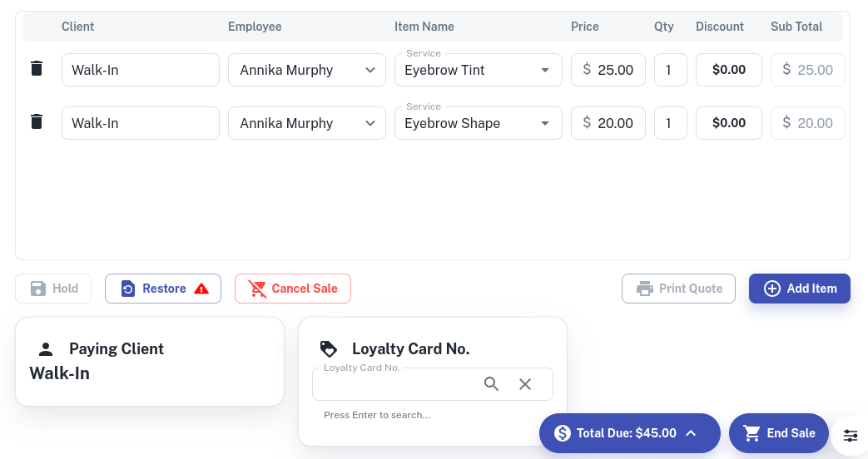
Task: Click the red warning triangle on Restore
Action: click(201, 289)
